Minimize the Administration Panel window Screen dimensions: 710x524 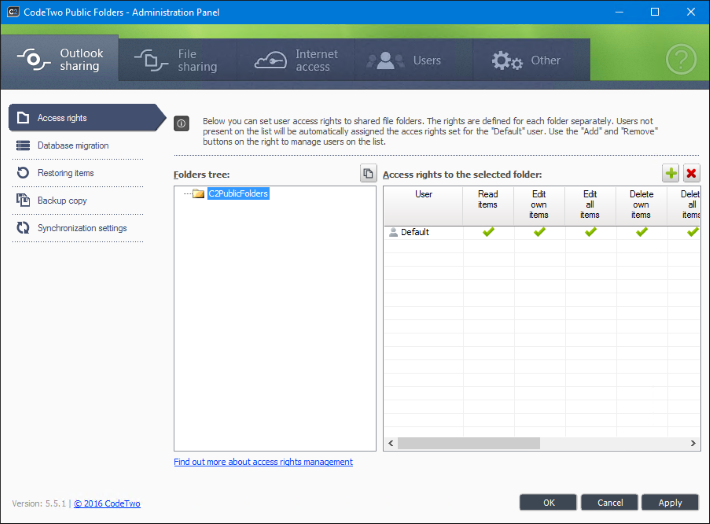pyautogui.click(x=619, y=12)
